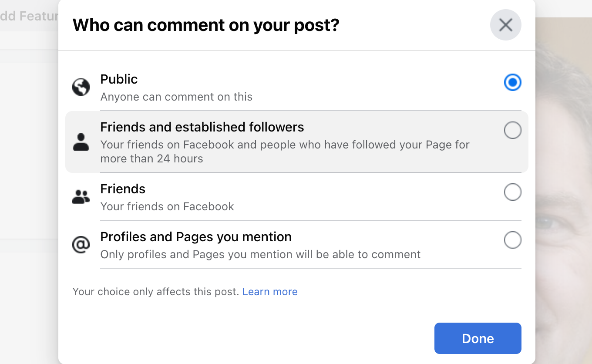Select the Friends radio button
This screenshot has width=592, height=364.
(512, 192)
